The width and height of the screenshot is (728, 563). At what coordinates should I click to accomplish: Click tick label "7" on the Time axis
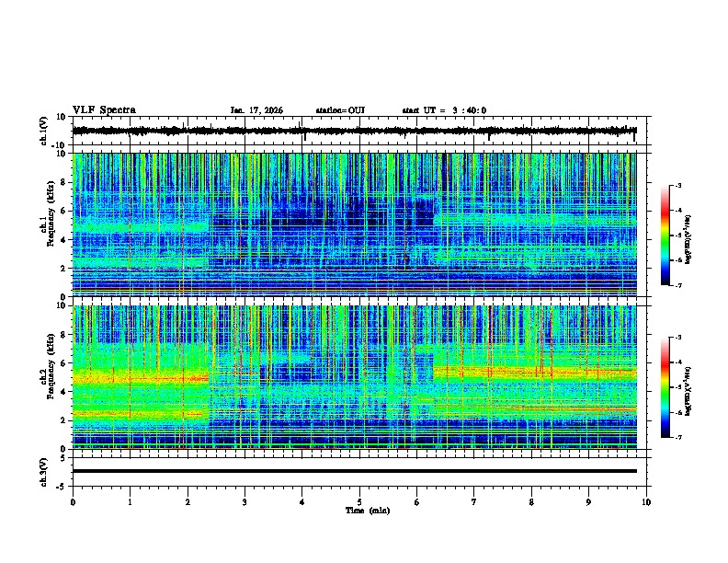pyautogui.click(x=474, y=502)
